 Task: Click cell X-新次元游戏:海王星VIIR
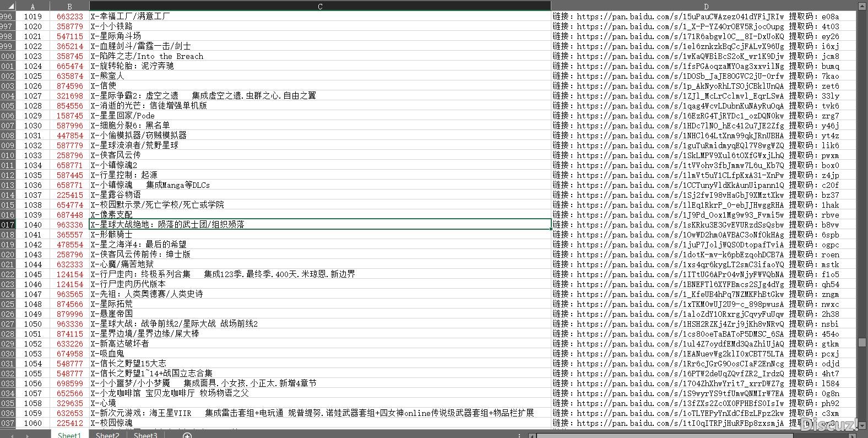320,413
